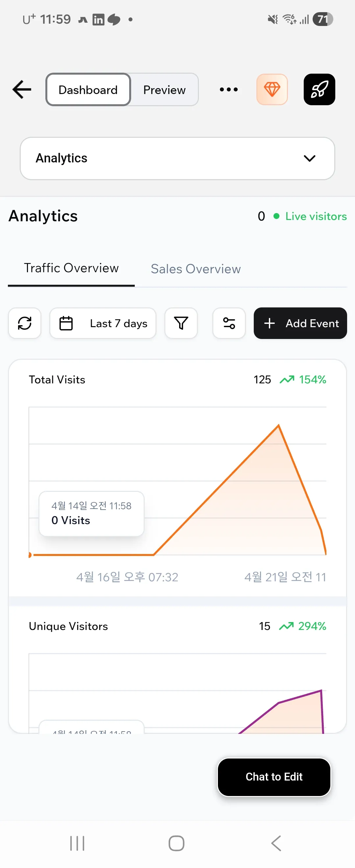Expand the Analytics section dropdown

pyautogui.click(x=177, y=158)
